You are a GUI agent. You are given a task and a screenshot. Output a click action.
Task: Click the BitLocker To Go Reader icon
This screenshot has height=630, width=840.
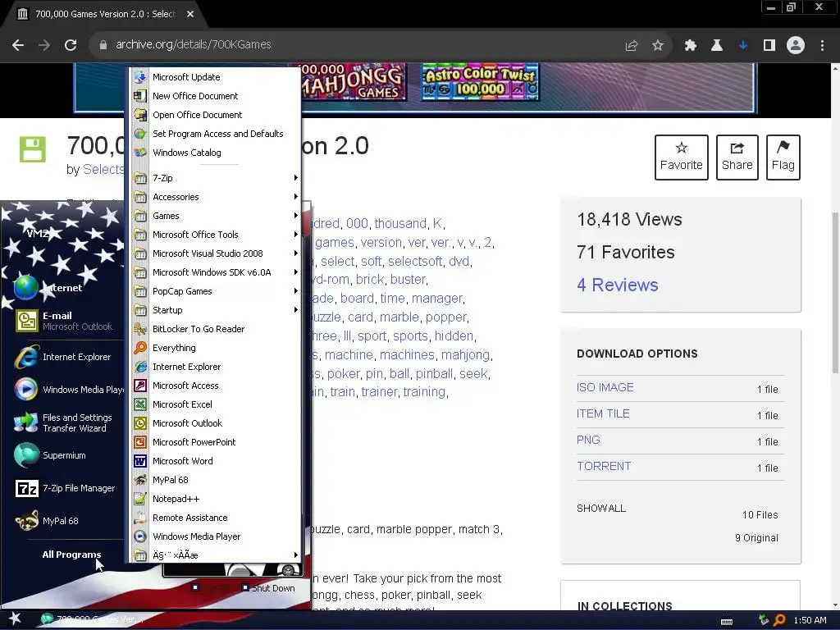point(140,329)
